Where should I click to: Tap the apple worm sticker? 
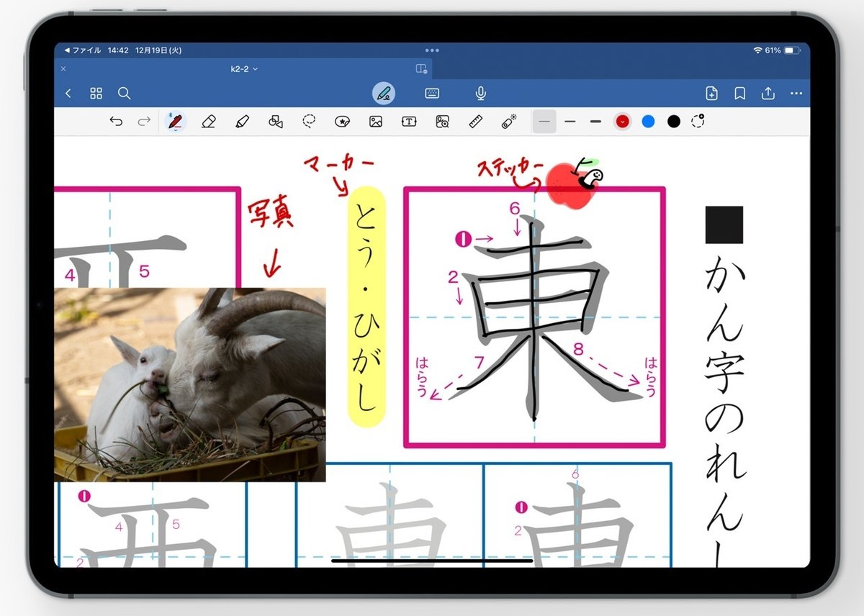coord(575,184)
